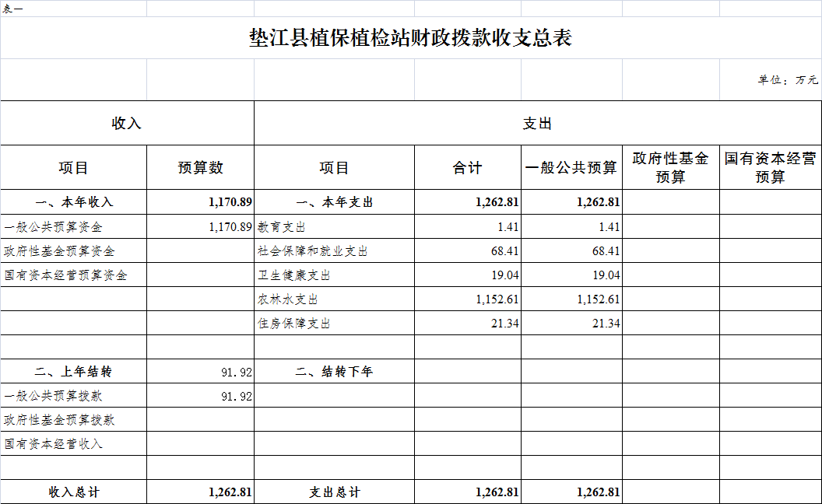Select the 住房保障支出 cell
The width and height of the screenshot is (822, 504).
[x=293, y=324]
